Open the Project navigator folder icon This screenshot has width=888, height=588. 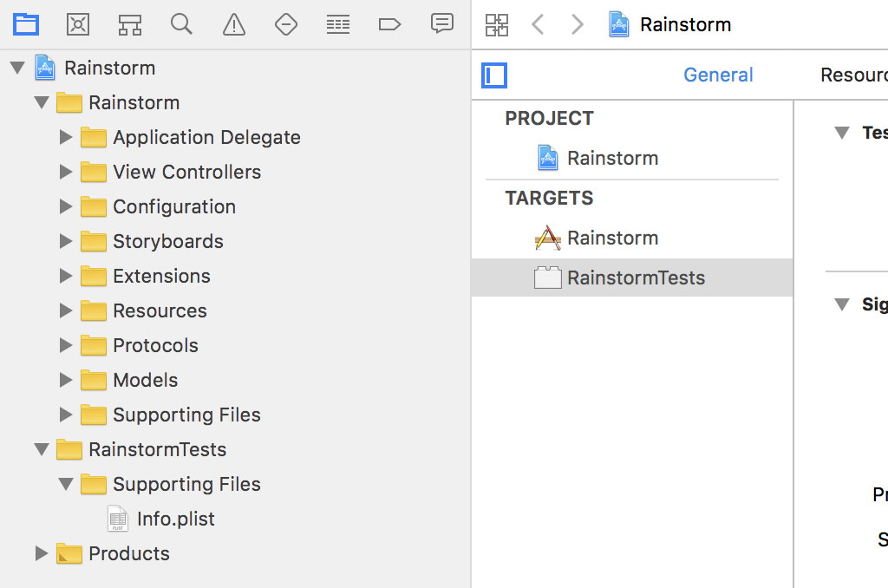26,24
